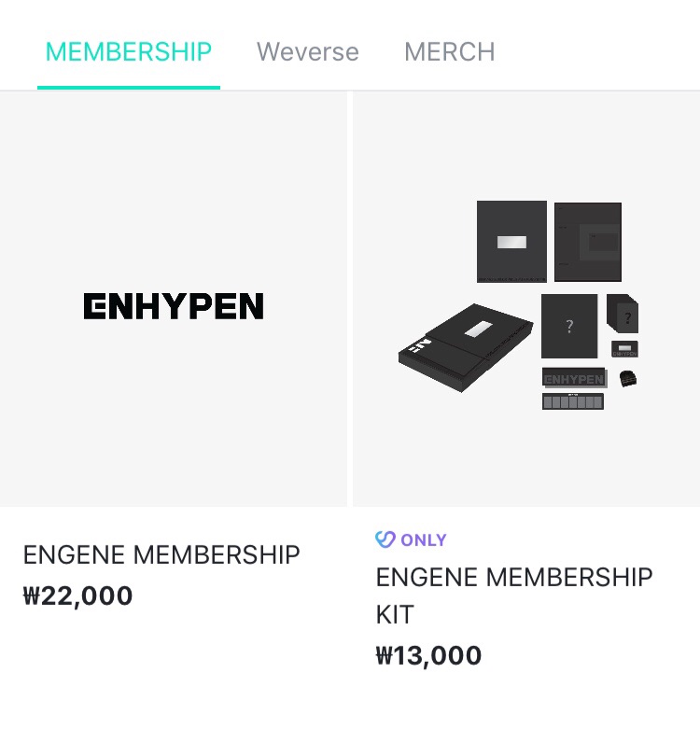The image size is (700, 729).
Task: Click the top-left square box in kit image
Action: [x=511, y=241]
